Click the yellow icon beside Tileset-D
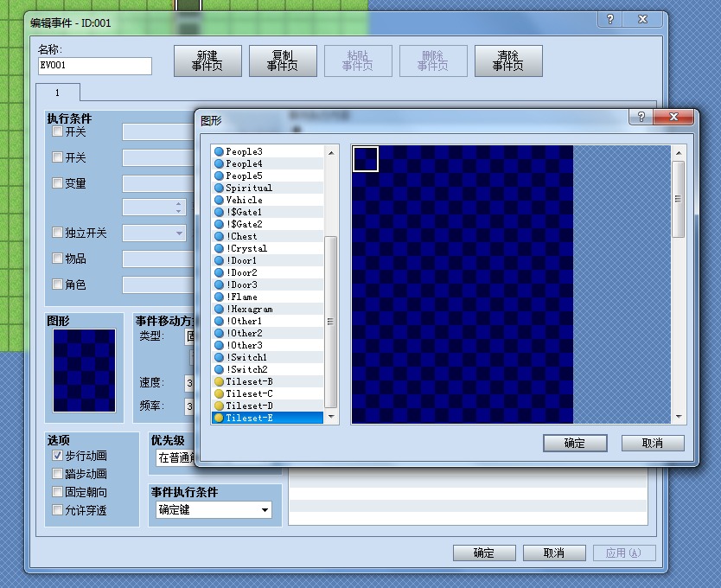Viewport: 721px width, 588px height. pyautogui.click(x=219, y=406)
